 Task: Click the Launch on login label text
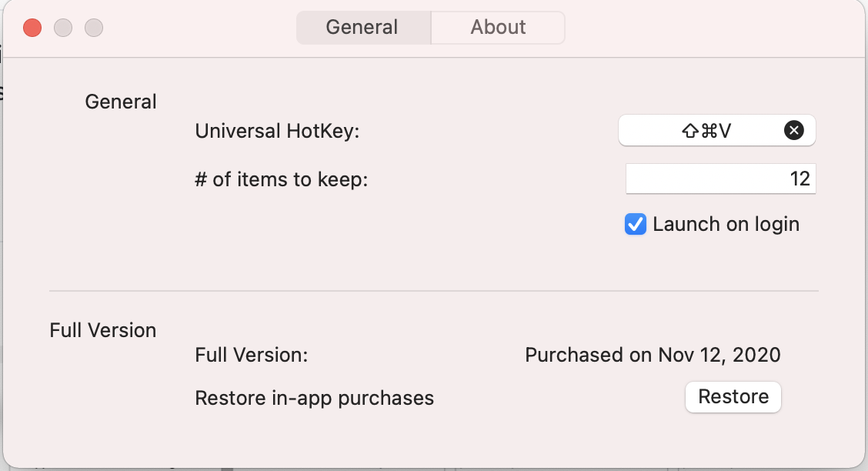726,225
